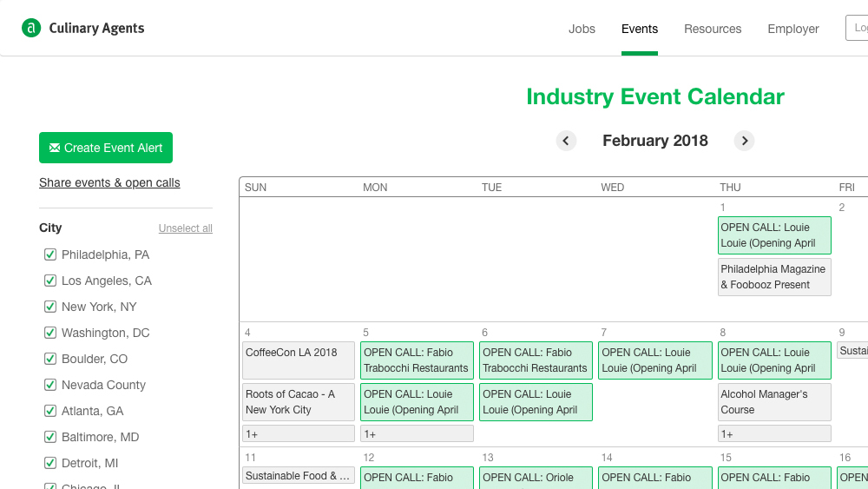Click the City filter heading
This screenshot has width=868, height=489.
click(x=50, y=228)
